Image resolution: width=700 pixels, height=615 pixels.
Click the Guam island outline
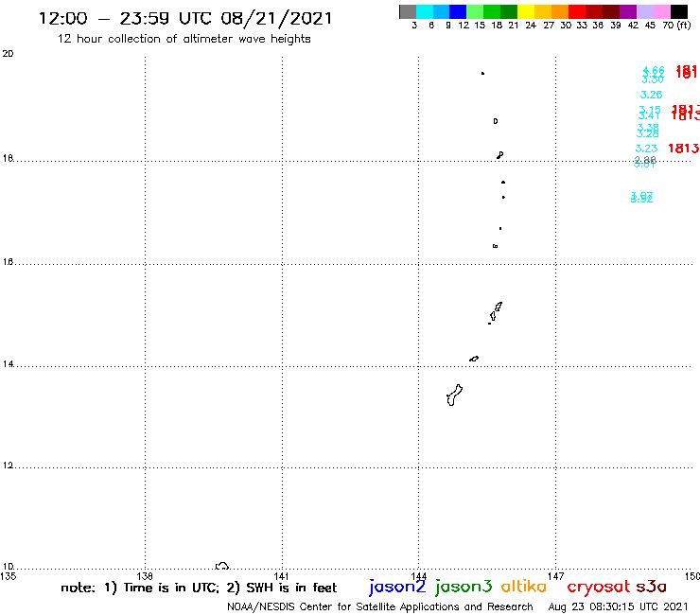[454, 395]
